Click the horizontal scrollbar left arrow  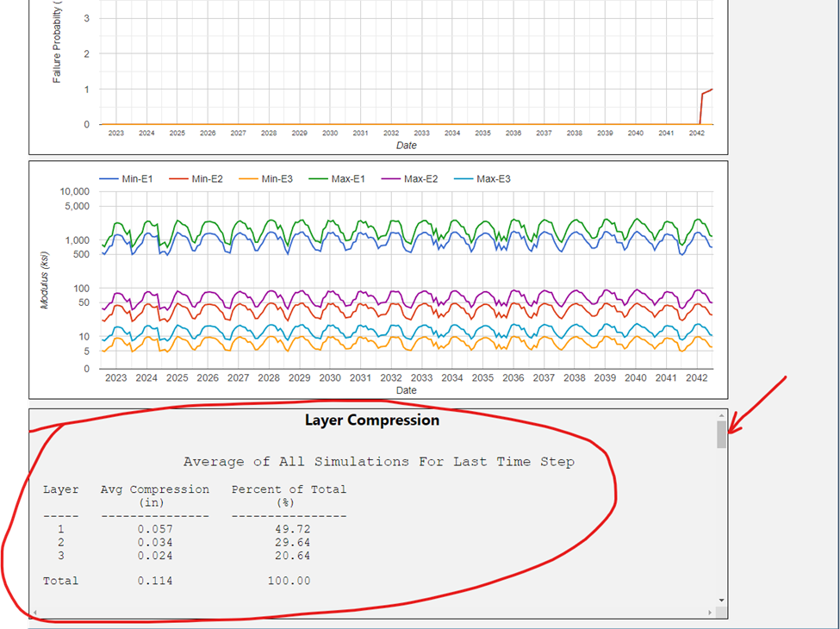pos(34,613)
